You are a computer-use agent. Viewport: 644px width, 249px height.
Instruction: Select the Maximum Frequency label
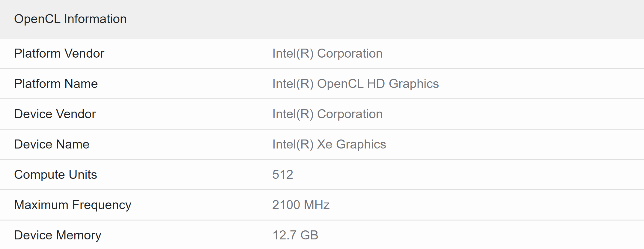[73, 205]
